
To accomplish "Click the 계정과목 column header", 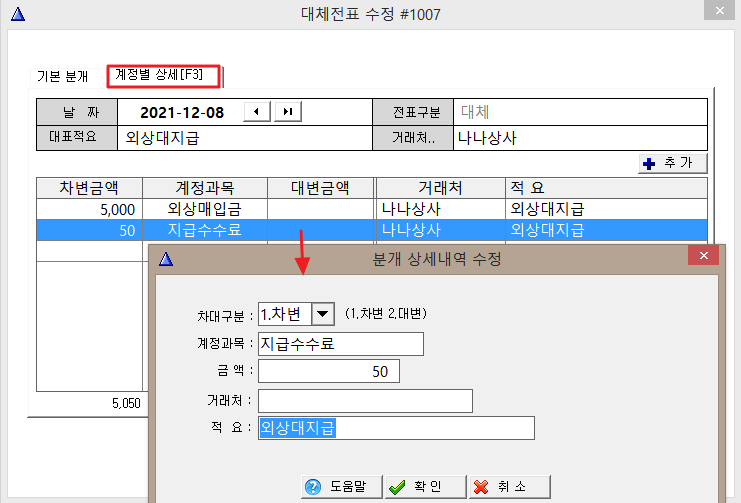I will pos(205,188).
